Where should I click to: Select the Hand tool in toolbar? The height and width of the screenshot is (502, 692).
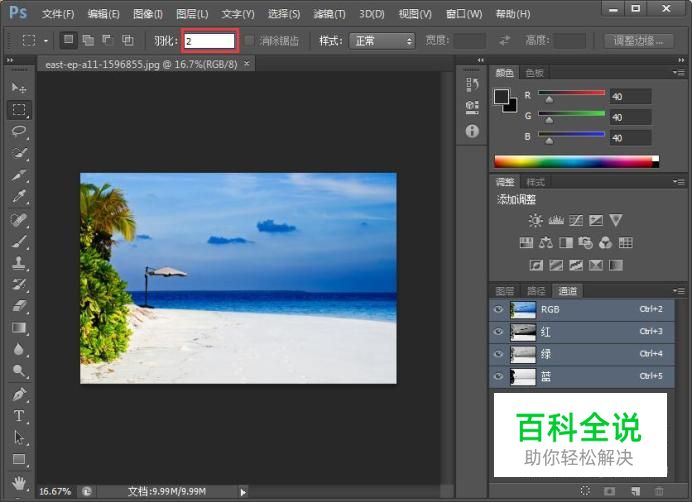coord(19,481)
